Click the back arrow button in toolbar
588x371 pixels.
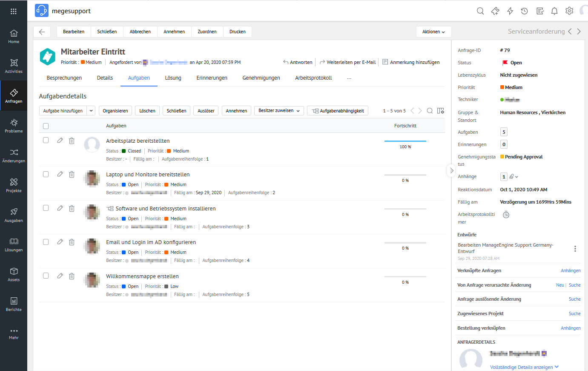[42, 32]
